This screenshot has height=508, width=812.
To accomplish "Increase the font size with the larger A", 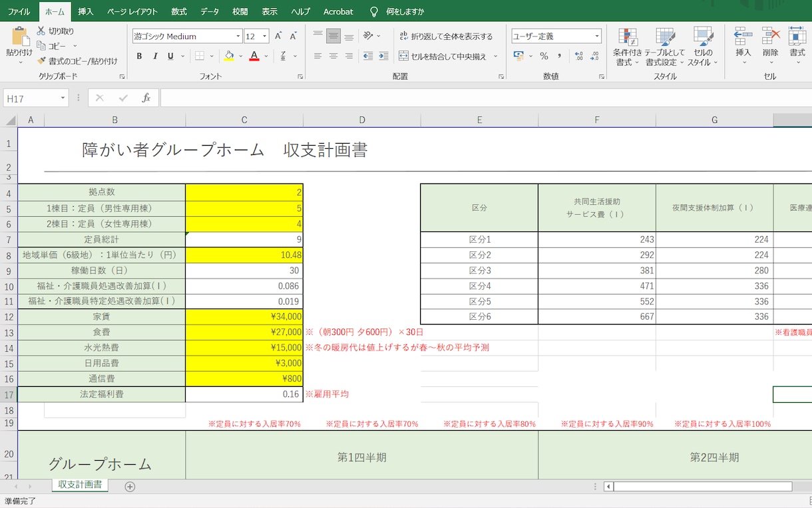I will point(278,36).
